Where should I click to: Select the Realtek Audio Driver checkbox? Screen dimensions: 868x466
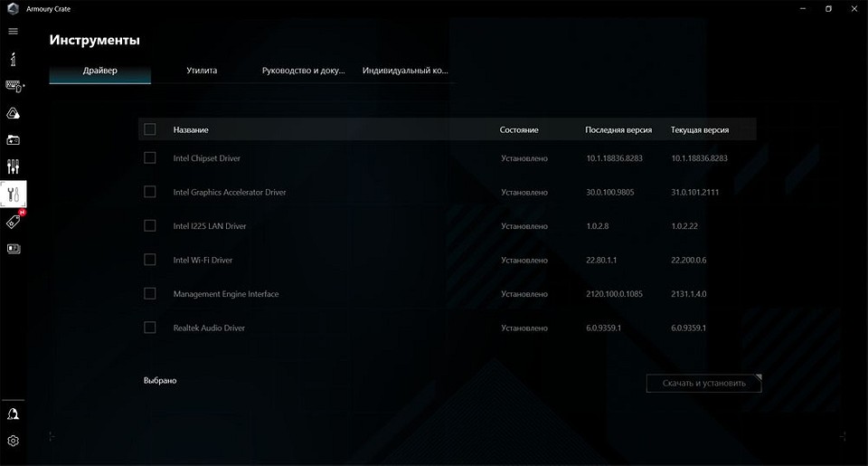(150, 328)
